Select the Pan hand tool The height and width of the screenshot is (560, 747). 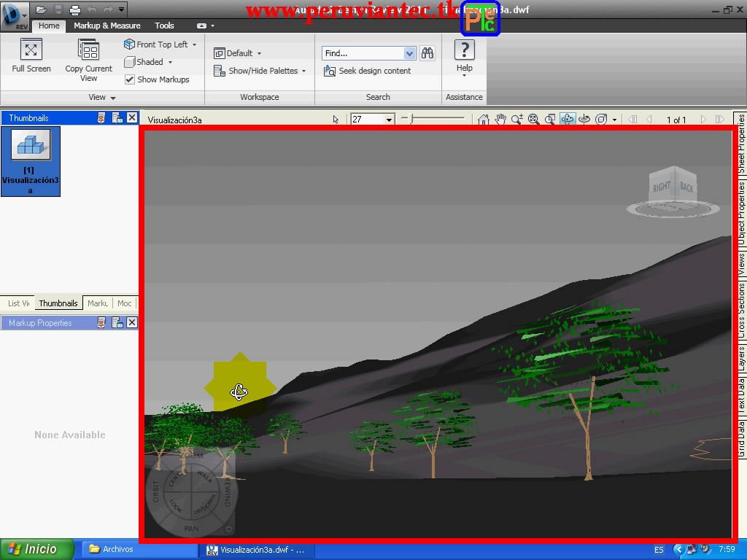point(500,119)
